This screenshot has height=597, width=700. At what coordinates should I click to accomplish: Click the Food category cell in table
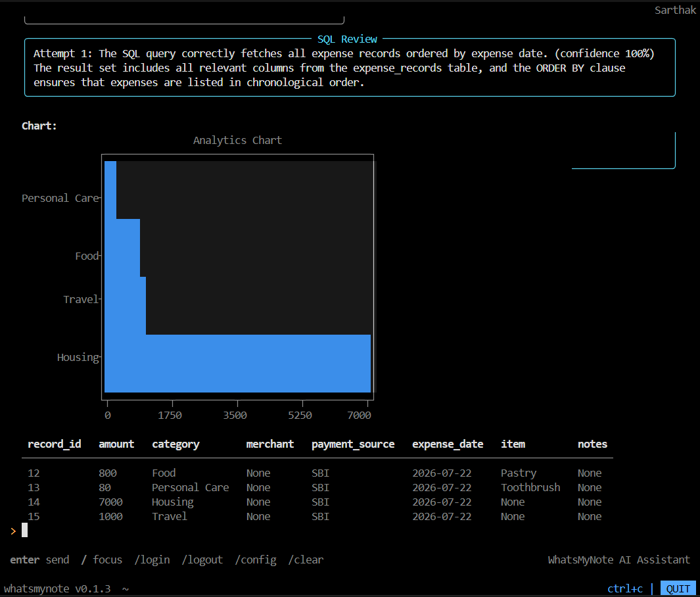(164, 473)
